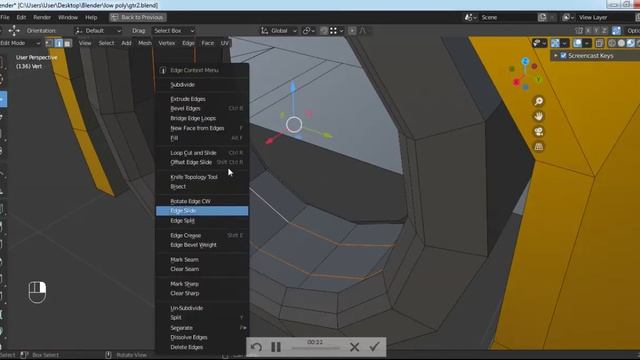Toggle Y axis mirror button
Image resolution: width=640 pixels, height=360 pixels.
596,31
